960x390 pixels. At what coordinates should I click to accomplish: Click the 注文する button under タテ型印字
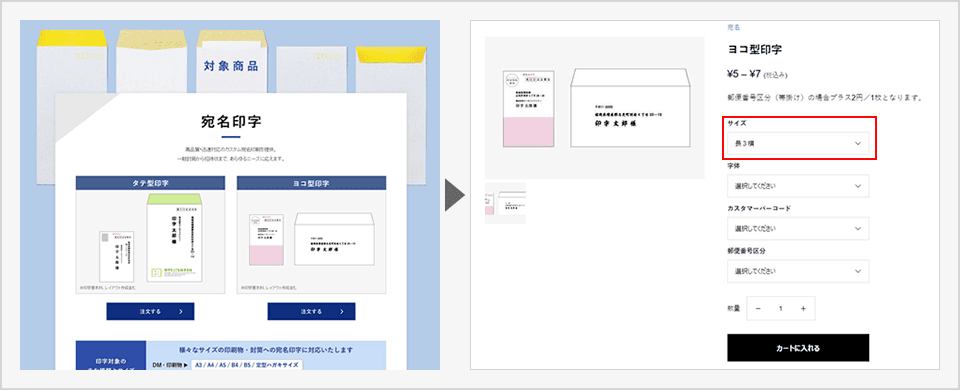(x=150, y=311)
